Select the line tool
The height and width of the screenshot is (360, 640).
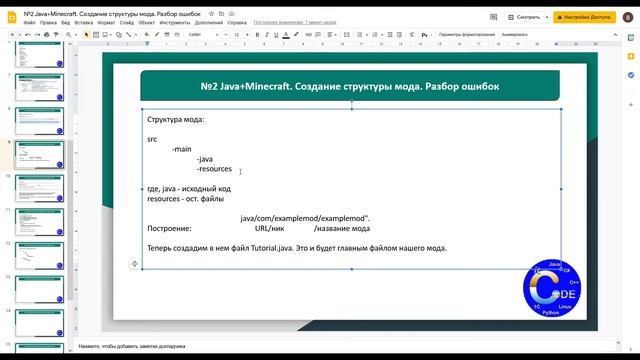click(x=129, y=35)
